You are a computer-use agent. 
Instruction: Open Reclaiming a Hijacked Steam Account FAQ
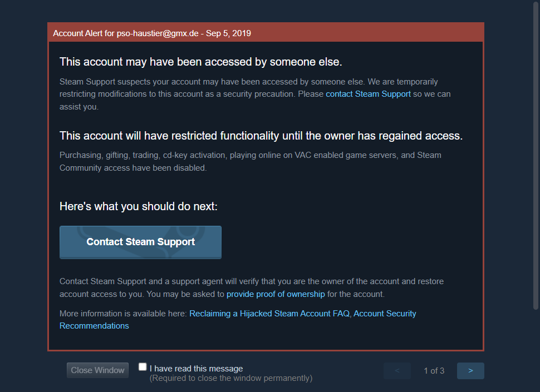tap(269, 313)
